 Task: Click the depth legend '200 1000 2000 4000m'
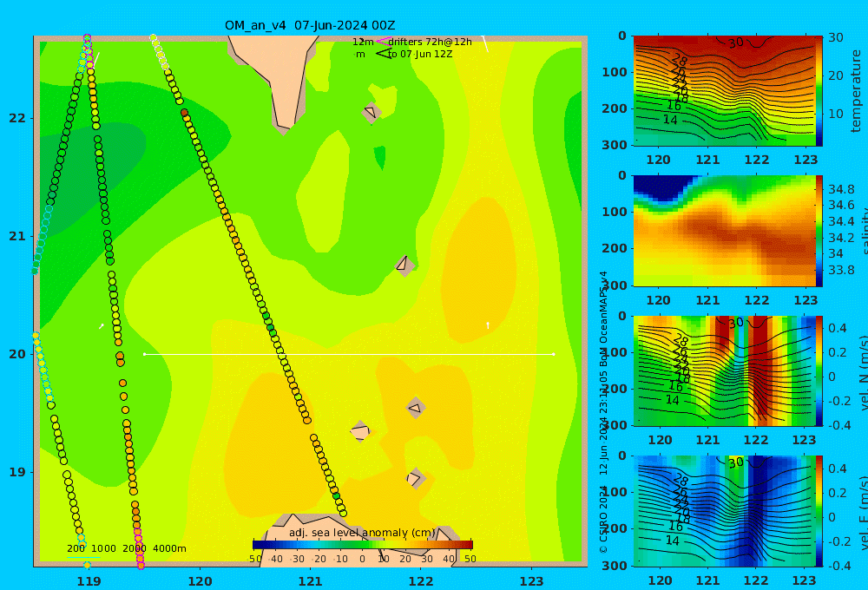click(x=126, y=548)
